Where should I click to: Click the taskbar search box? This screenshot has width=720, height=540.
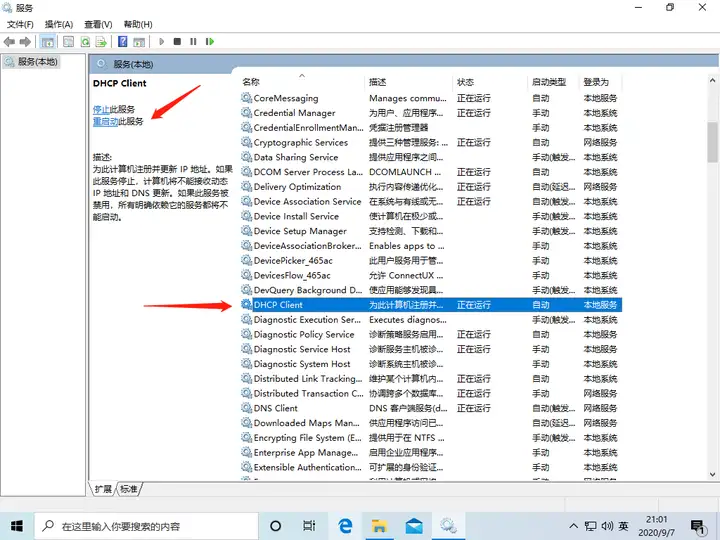(146, 526)
